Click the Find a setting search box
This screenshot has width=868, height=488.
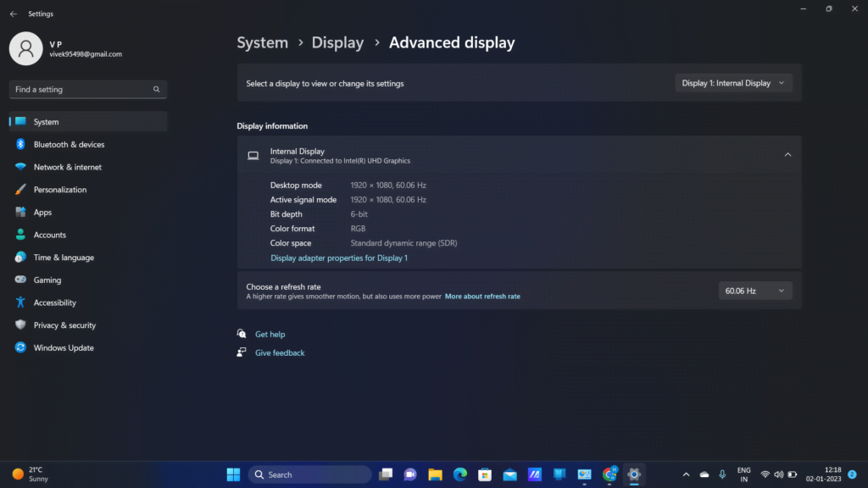81,90
